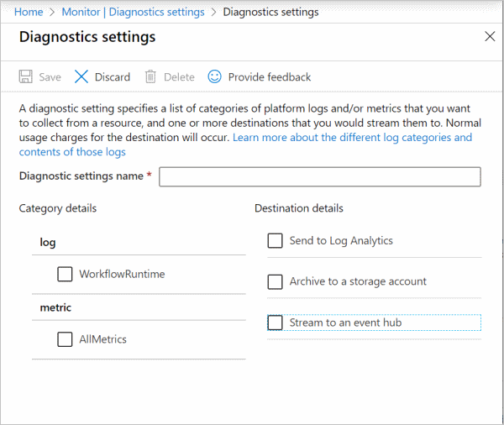Click the Delete trash can icon
504x425 pixels.
pos(150,77)
